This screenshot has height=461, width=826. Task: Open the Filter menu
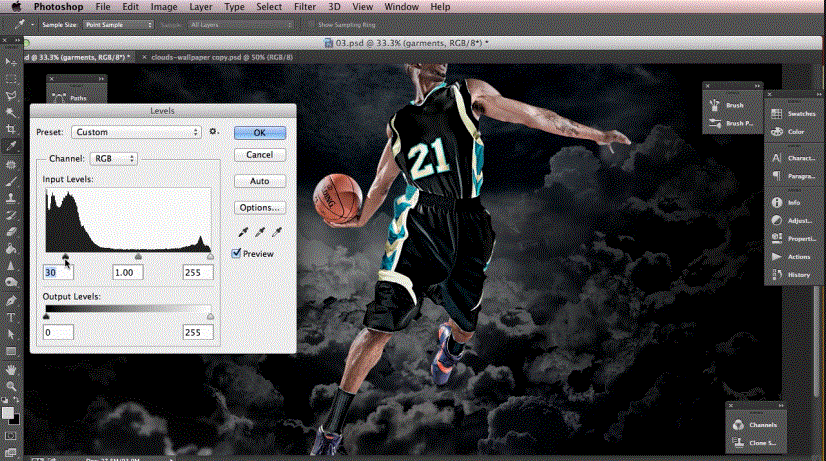pyautogui.click(x=304, y=7)
